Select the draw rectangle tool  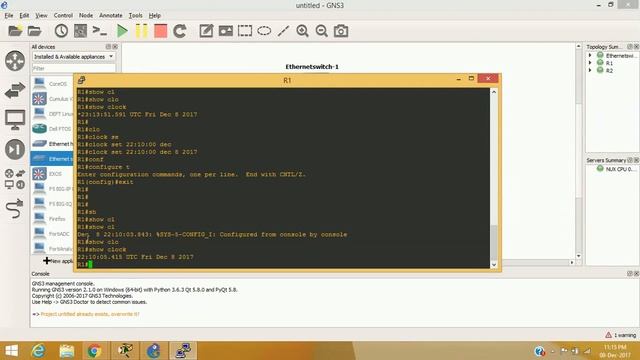[x=245, y=31]
